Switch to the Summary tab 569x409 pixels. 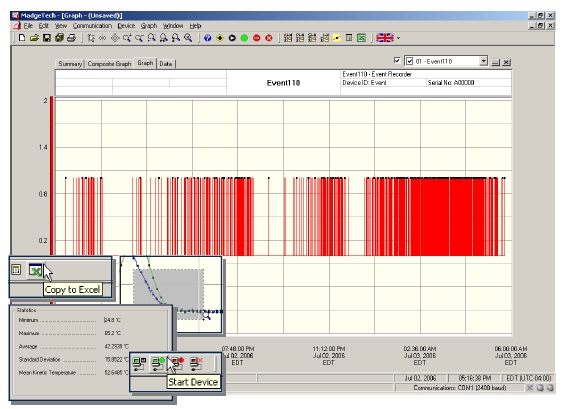[70, 64]
